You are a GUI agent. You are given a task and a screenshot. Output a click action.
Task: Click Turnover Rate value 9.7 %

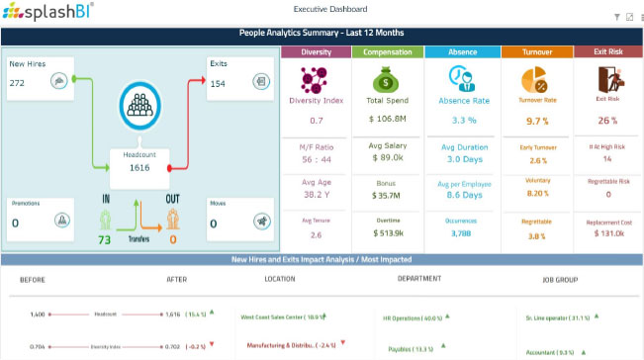537,121
